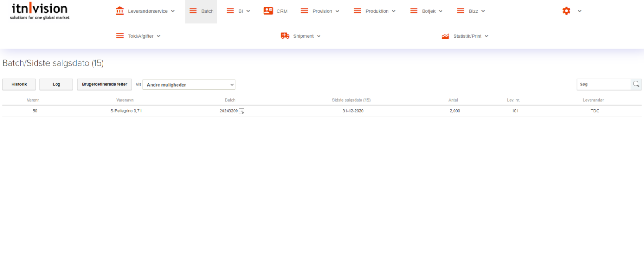
Task: Click the magnifying glass search icon
Action: click(636, 84)
